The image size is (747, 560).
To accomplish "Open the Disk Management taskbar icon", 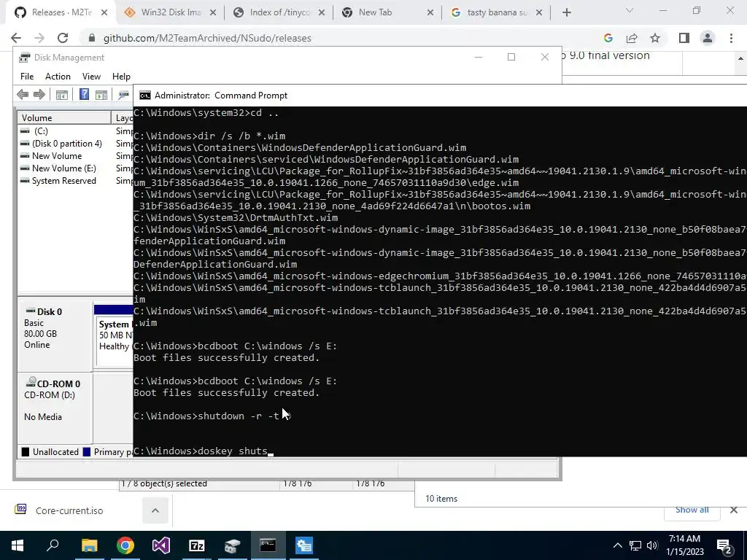I will (233, 545).
